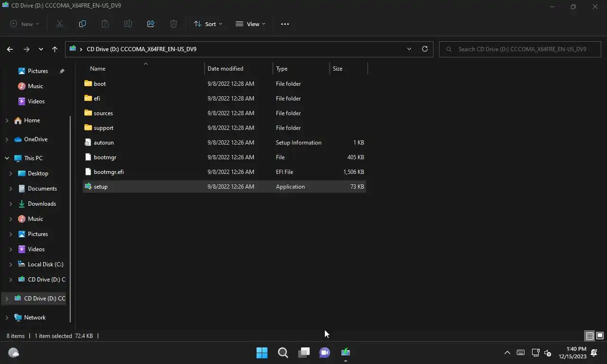This screenshot has width=607, height=364.
Task: Select the sources folder icon
Action: tap(88, 113)
